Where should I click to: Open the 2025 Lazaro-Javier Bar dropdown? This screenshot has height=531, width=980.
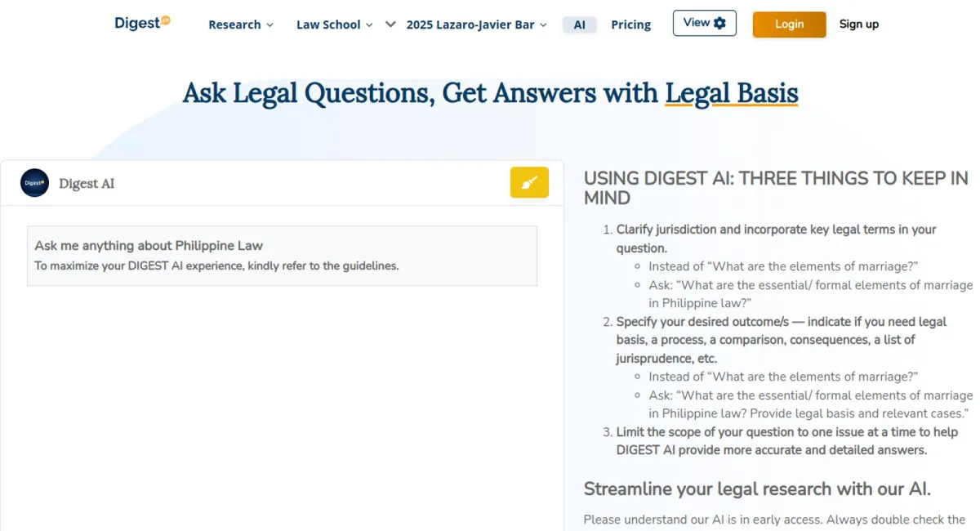[x=477, y=25]
